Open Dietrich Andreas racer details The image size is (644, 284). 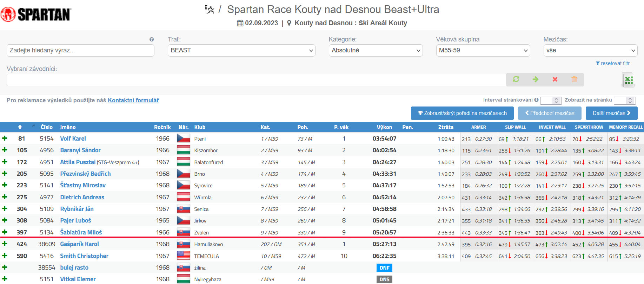point(82,197)
